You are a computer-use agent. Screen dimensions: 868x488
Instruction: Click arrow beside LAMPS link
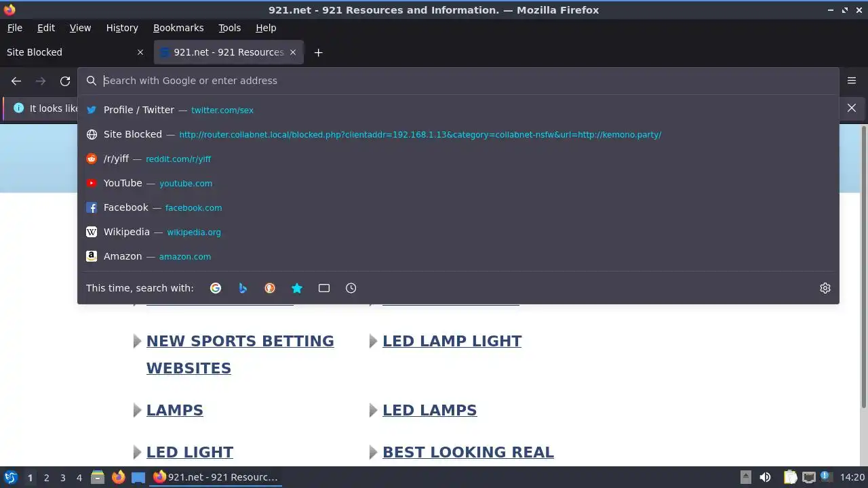click(x=138, y=411)
